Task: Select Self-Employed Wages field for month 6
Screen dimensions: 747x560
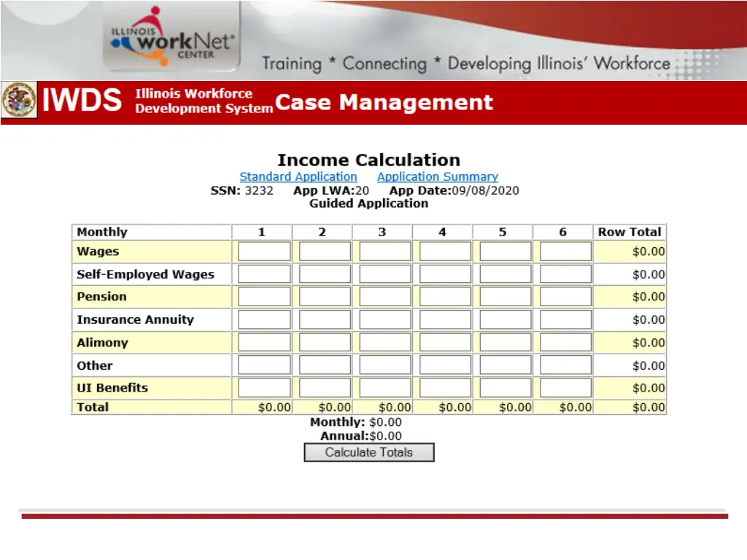Action: click(565, 274)
